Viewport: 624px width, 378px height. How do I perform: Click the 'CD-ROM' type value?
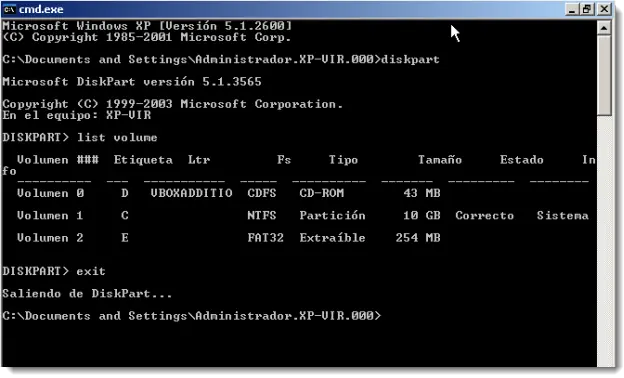[x=322, y=193]
